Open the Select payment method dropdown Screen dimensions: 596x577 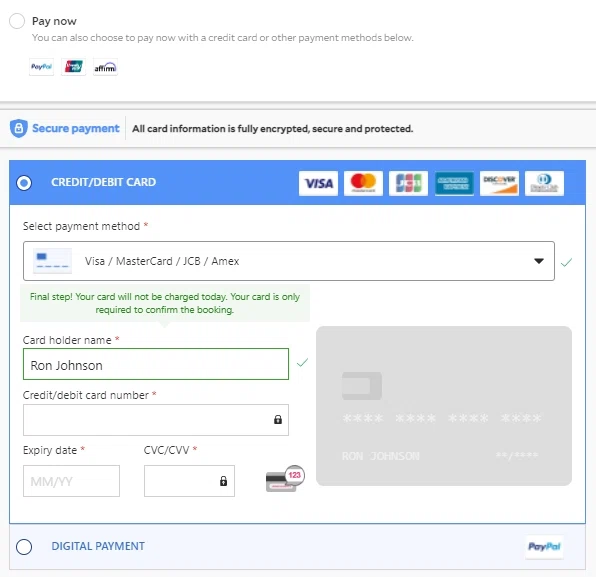click(288, 261)
